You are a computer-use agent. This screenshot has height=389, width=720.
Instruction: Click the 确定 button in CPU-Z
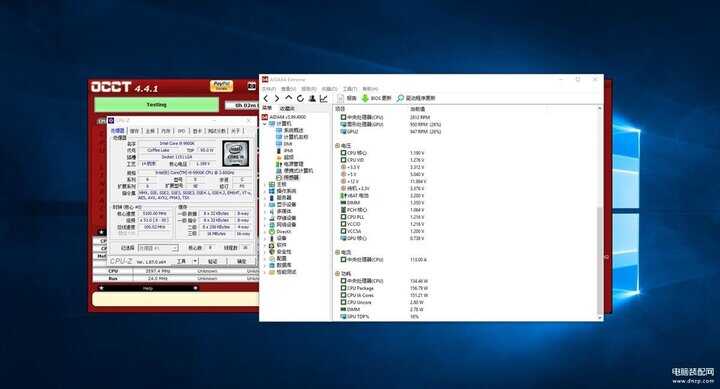[241, 261]
